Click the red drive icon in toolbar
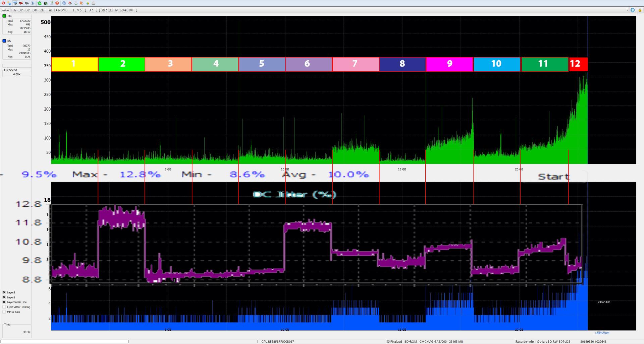 (x=21, y=3)
